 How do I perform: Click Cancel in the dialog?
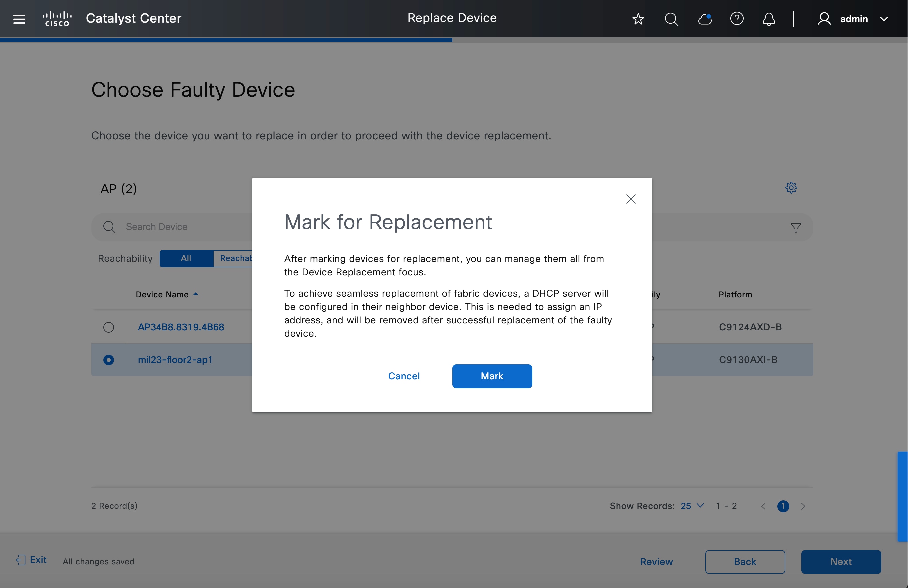click(404, 376)
